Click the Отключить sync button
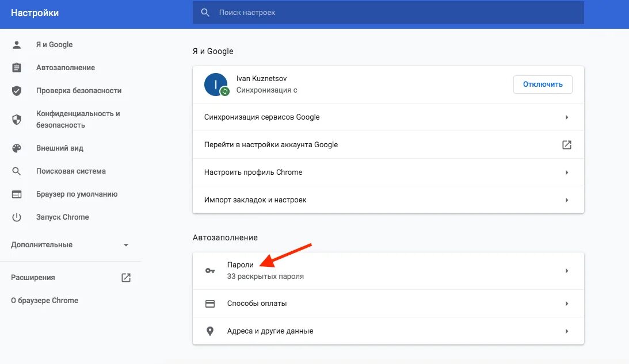Screen dimensions: 629x364 (543, 84)
